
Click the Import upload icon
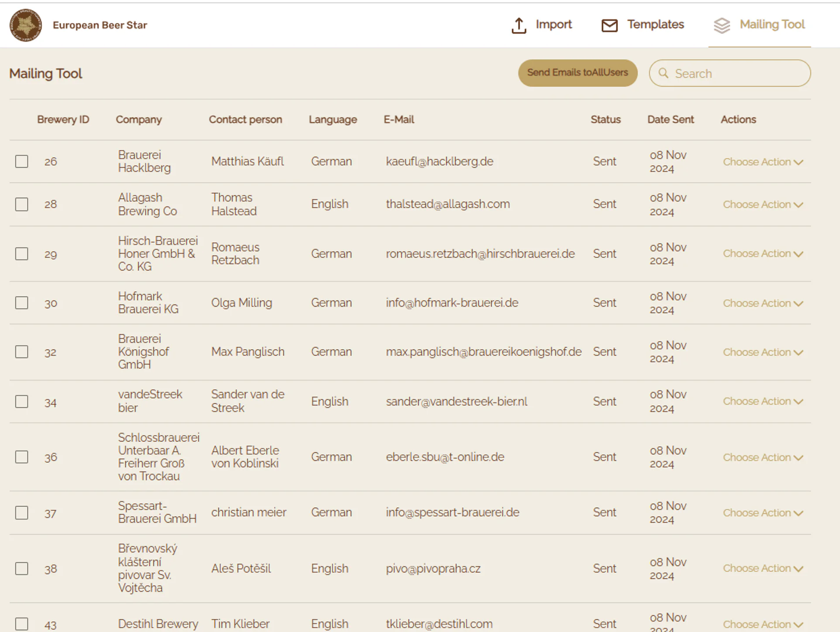coord(519,25)
